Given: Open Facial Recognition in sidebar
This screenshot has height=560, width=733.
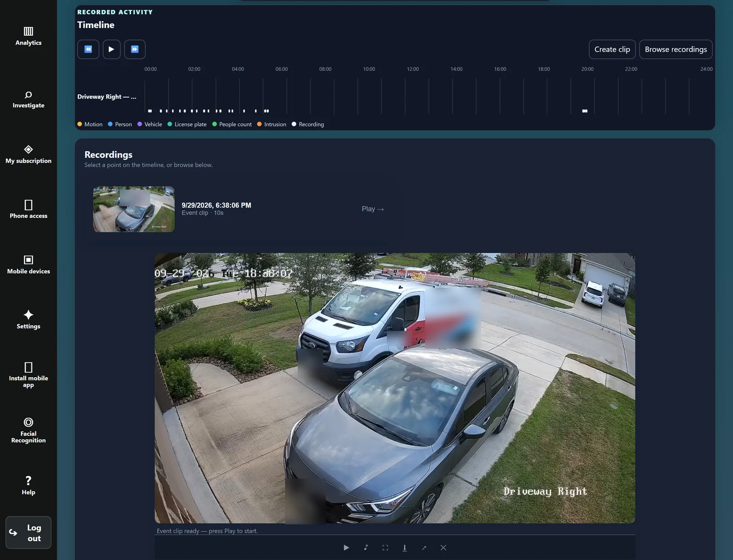Looking at the screenshot, I should coord(28,430).
